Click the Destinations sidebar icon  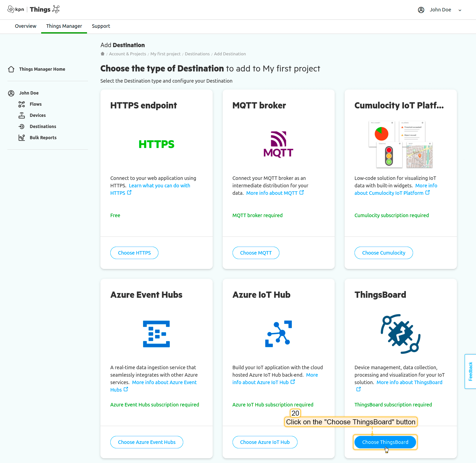point(22,127)
